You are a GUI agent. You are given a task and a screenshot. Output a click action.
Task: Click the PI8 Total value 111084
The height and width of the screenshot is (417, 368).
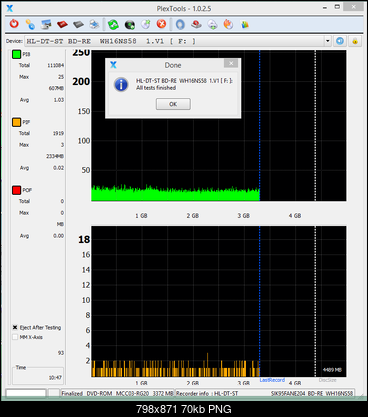tap(55, 65)
